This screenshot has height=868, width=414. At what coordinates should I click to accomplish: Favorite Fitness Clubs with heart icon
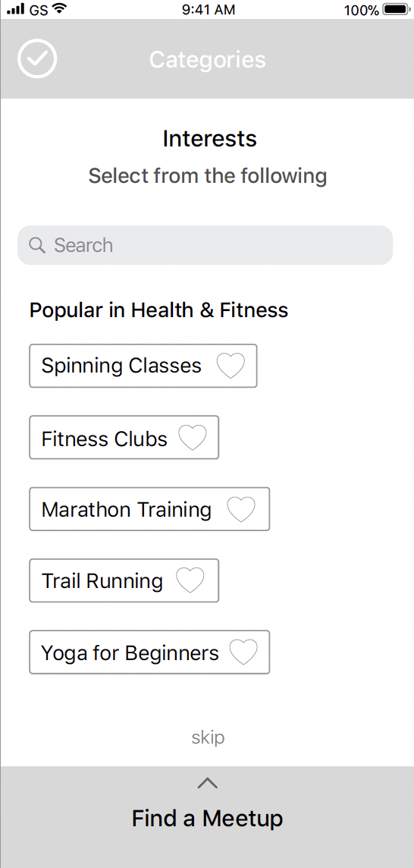pyautogui.click(x=193, y=438)
